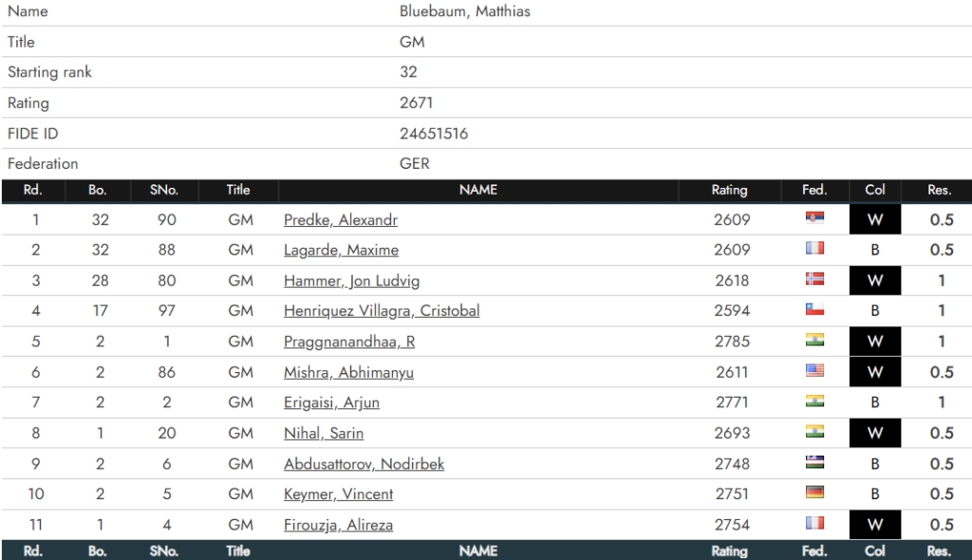Screen dimensions: 972x560
Task: Click Keymer, Vincent name link
Action: click(x=338, y=495)
